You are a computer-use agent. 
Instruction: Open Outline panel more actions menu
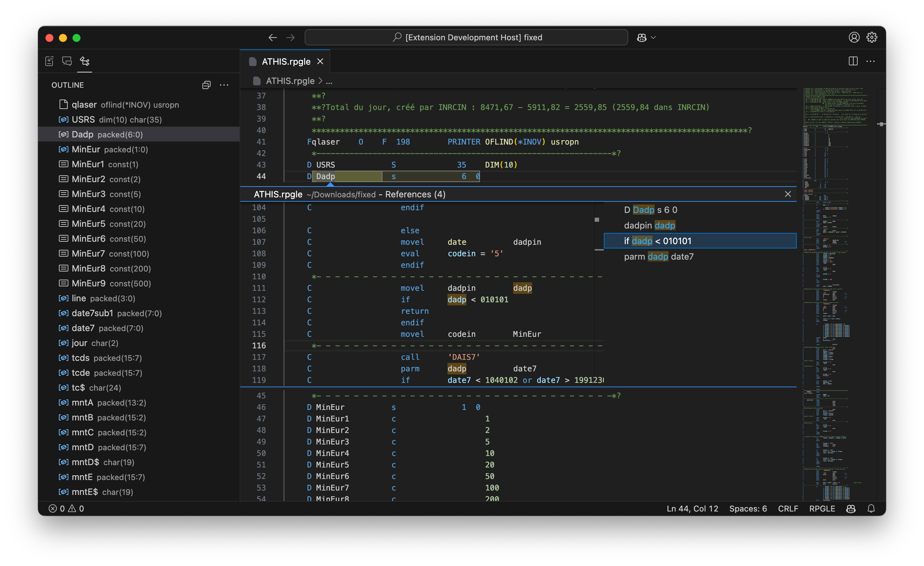click(x=224, y=85)
